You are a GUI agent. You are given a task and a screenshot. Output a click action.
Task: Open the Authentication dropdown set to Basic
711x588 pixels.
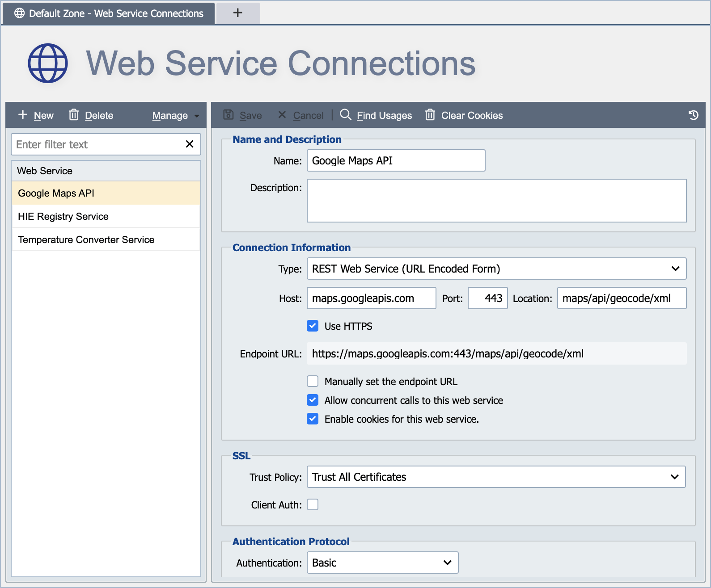(382, 563)
